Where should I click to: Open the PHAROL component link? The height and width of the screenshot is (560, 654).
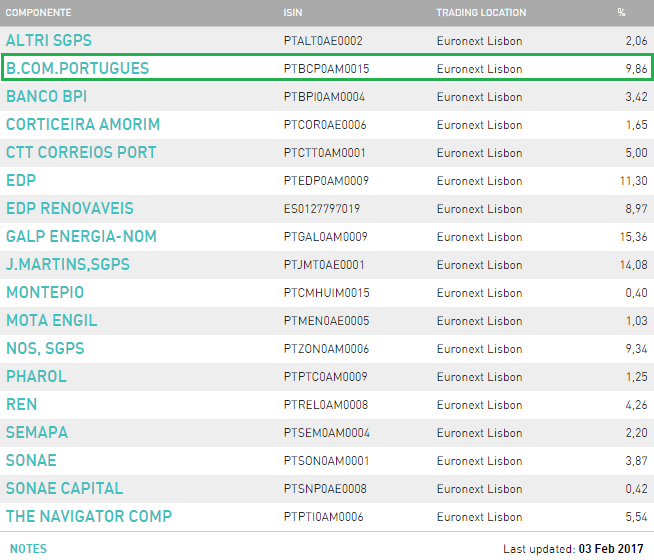pyautogui.click(x=36, y=376)
